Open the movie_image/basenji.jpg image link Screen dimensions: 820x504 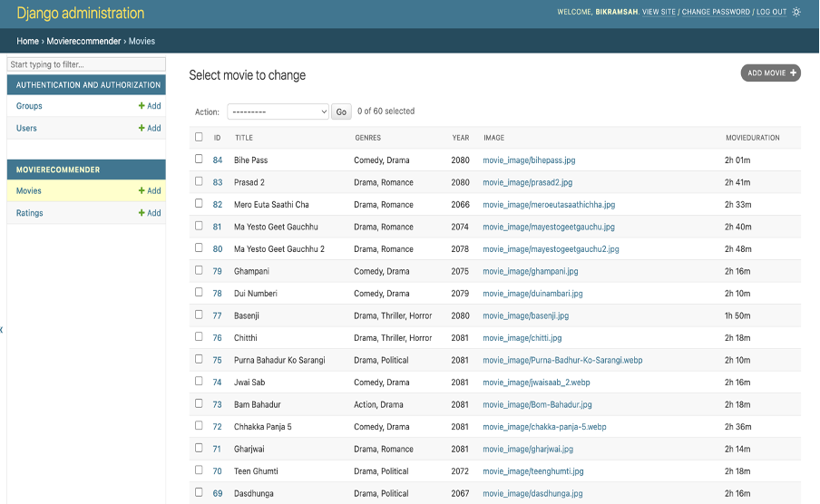point(525,315)
